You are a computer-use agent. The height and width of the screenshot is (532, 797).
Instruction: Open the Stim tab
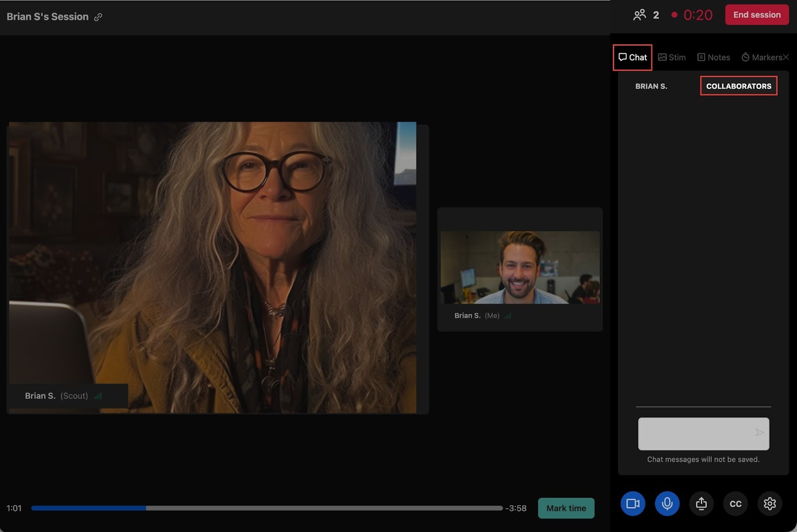(x=672, y=57)
